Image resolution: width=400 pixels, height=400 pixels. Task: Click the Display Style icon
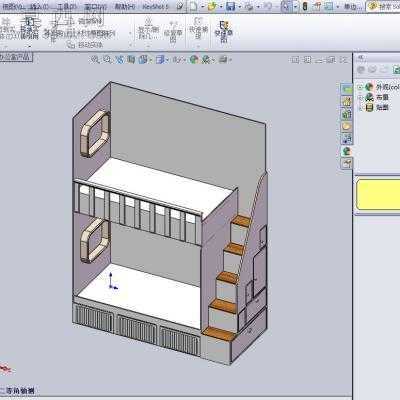pos(160,60)
